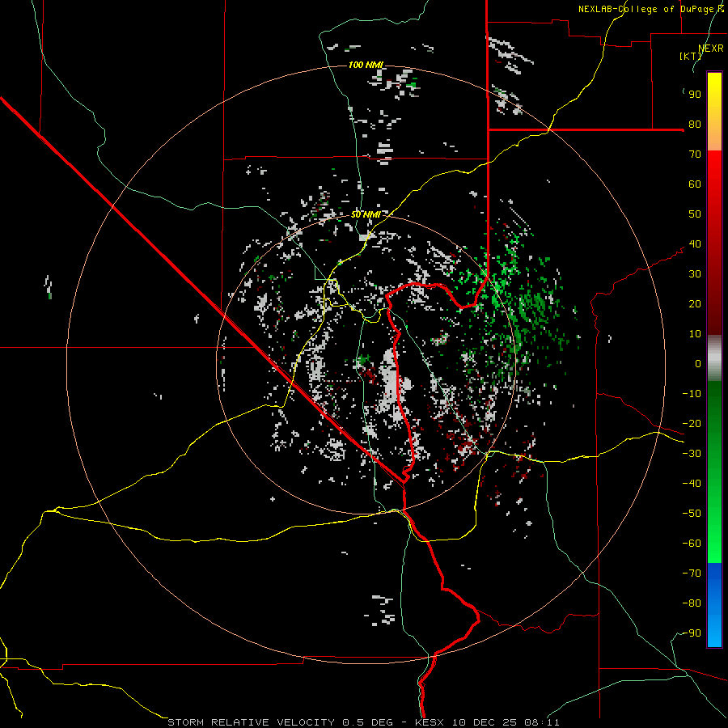Click the -70 value on the velocity scale
Image resolution: width=728 pixels, height=728 pixels.
click(x=692, y=574)
